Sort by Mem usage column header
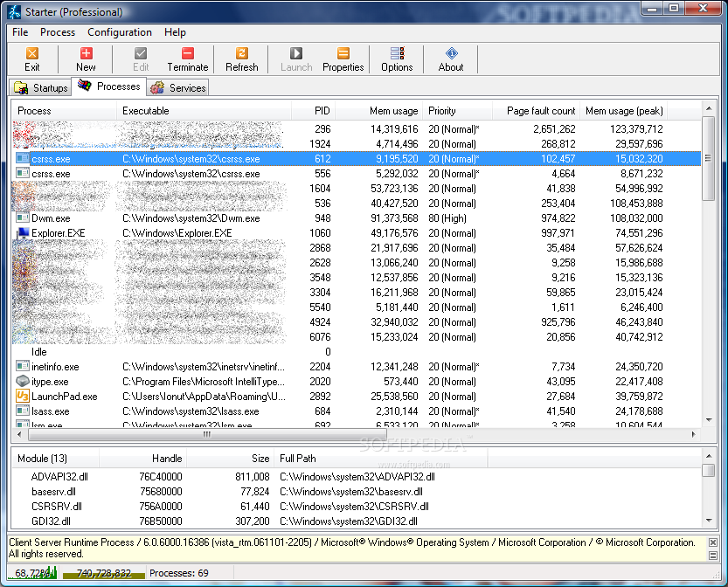728x587 pixels. coord(379,111)
